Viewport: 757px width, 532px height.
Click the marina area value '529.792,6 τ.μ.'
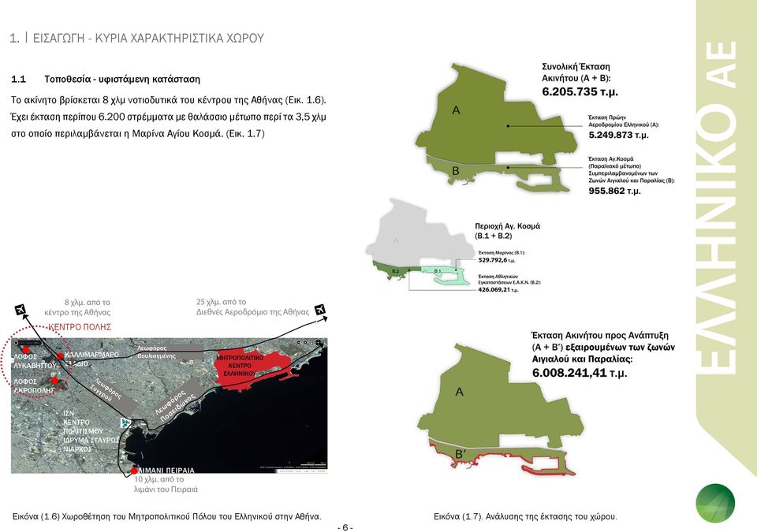496,260
